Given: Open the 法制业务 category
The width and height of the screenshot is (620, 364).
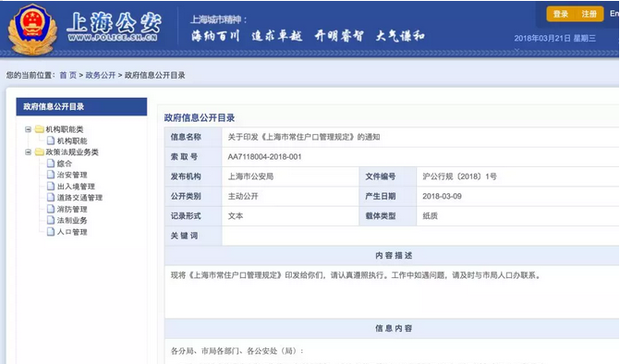Looking at the screenshot, I should (x=72, y=221).
